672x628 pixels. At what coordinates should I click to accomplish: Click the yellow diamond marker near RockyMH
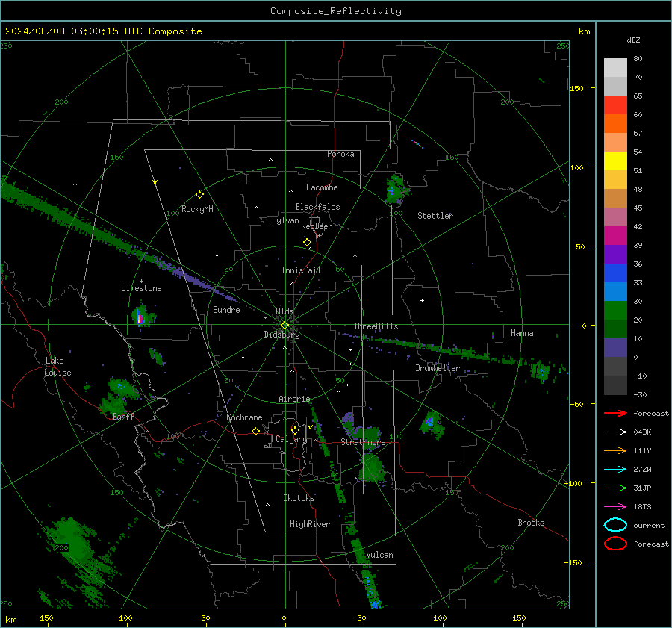[199, 194]
